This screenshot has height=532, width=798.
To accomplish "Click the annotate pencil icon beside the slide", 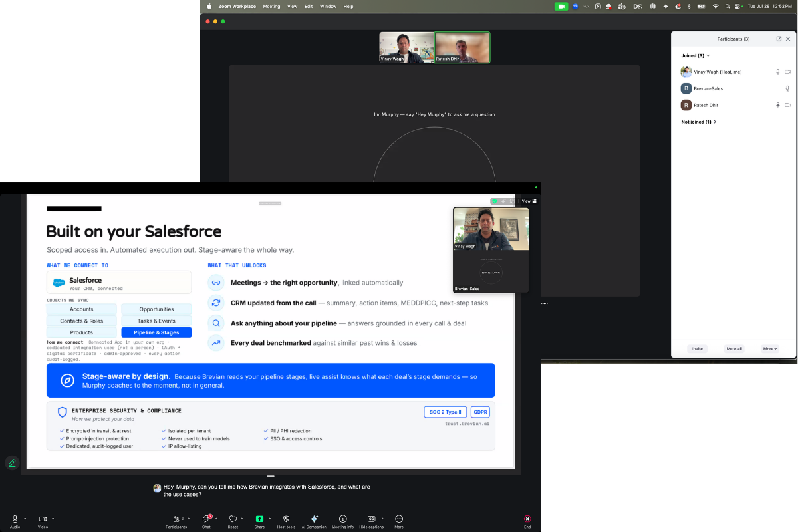I will click(11, 463).
